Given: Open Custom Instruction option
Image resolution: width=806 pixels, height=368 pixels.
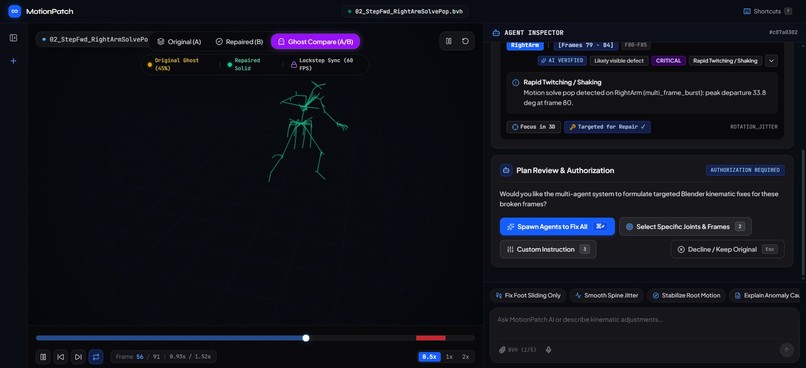Looking at the screenshot, I should click(x=548, y=249).
